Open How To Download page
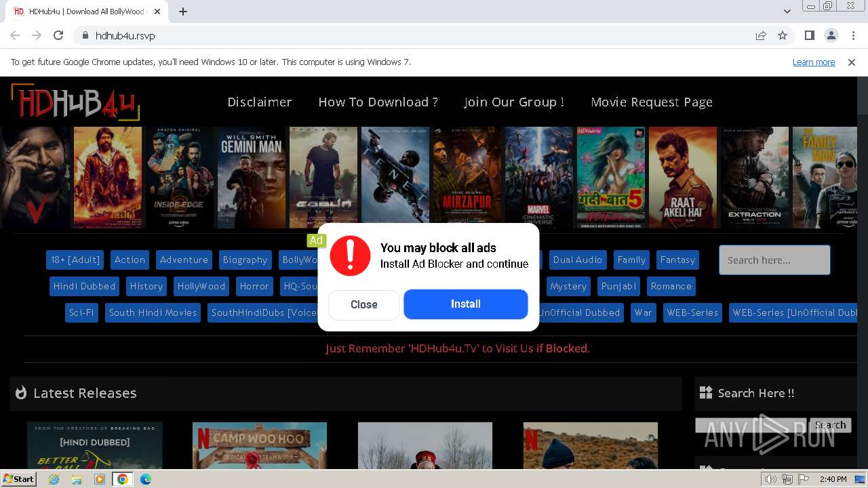 click(x=378, y=102)
